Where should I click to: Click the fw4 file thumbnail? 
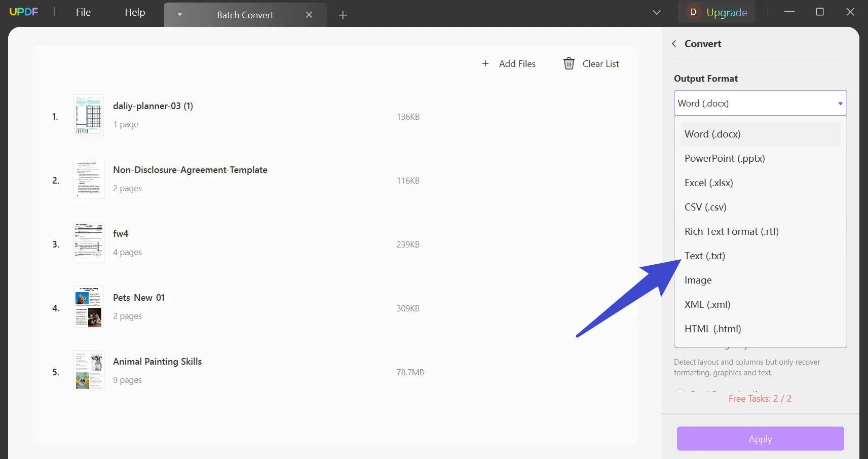pos(89,242)
